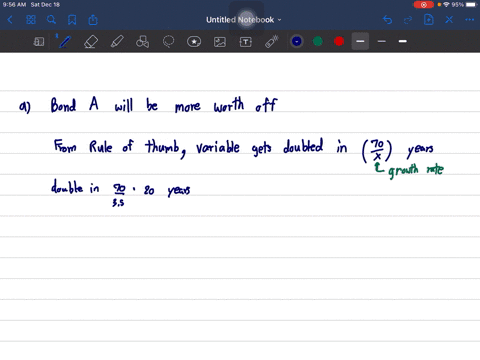480x360 pixels.
Task: Choose the selected thin stroke width
Action: pyautogui.click(x=360, y=41)
